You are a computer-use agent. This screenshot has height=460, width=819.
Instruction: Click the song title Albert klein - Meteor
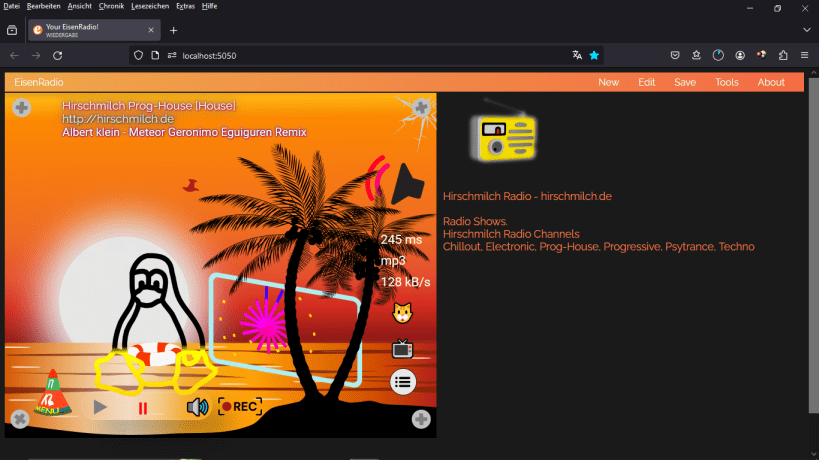pos(184,132)
